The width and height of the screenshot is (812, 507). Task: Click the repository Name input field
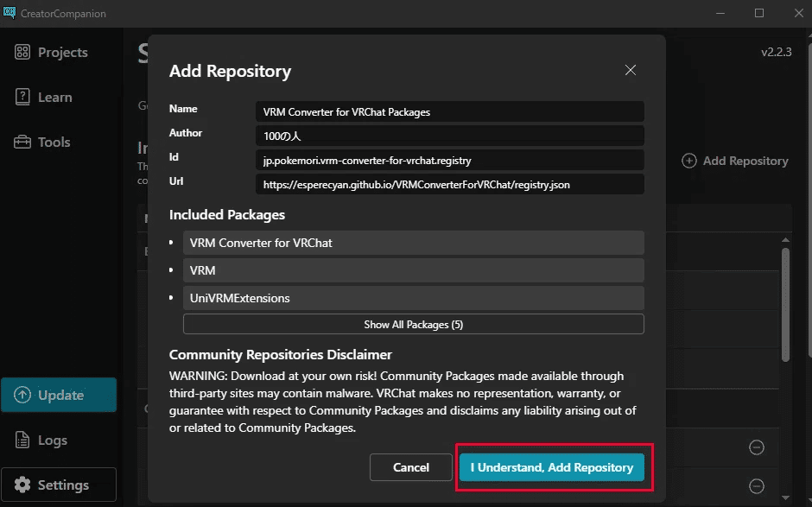point(449,111)
